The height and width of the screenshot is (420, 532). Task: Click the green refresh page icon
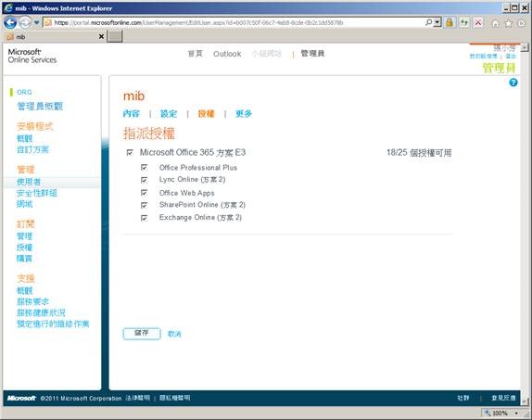463,22
